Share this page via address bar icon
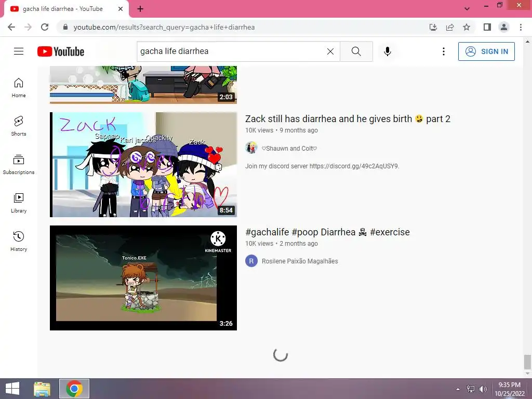This screenshot has width=532, height=399. [450, 27]
